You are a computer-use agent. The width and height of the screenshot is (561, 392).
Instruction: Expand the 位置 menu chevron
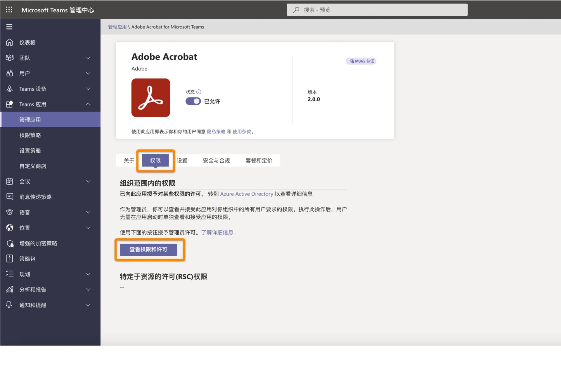(88, 228)
